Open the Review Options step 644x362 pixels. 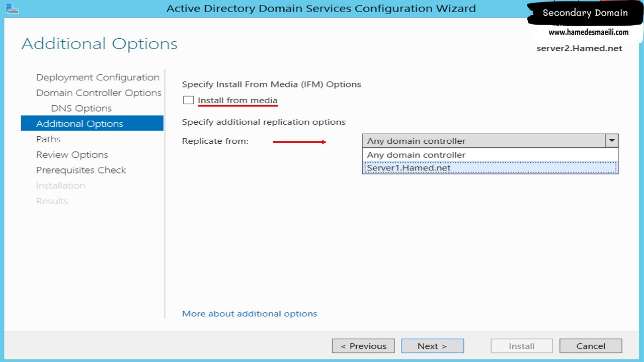(72, 155)
